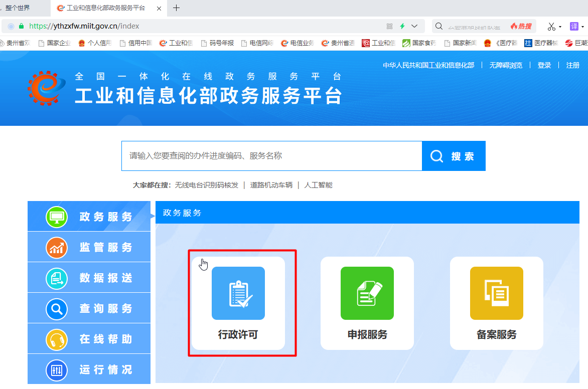Open the 电信网络 bookmark

click(257, 43)
